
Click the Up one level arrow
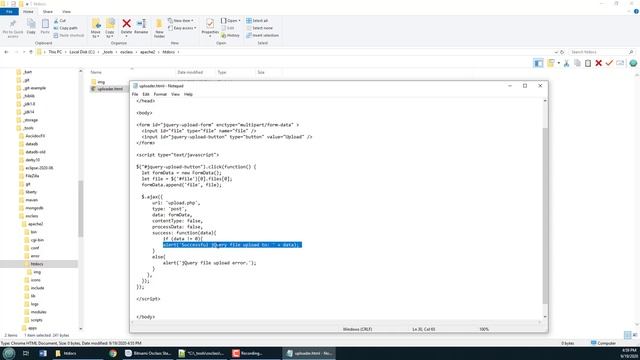click(x=31, y=52)
